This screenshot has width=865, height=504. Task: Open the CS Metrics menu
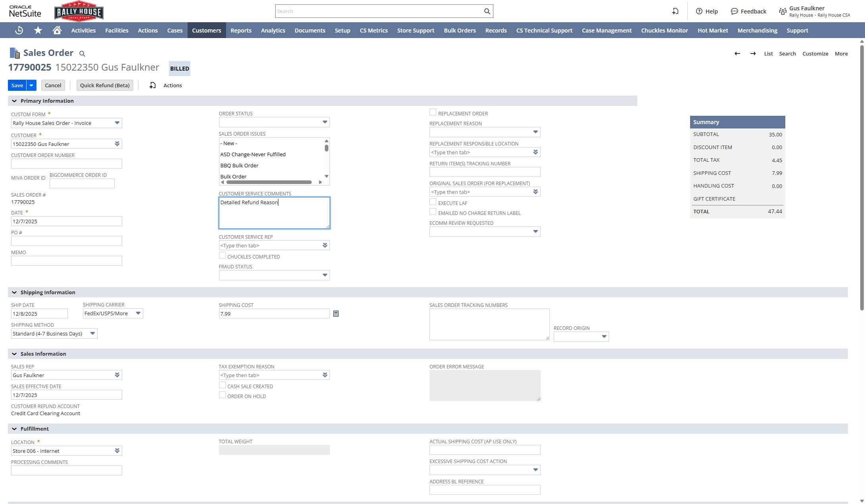pos(374,31)
